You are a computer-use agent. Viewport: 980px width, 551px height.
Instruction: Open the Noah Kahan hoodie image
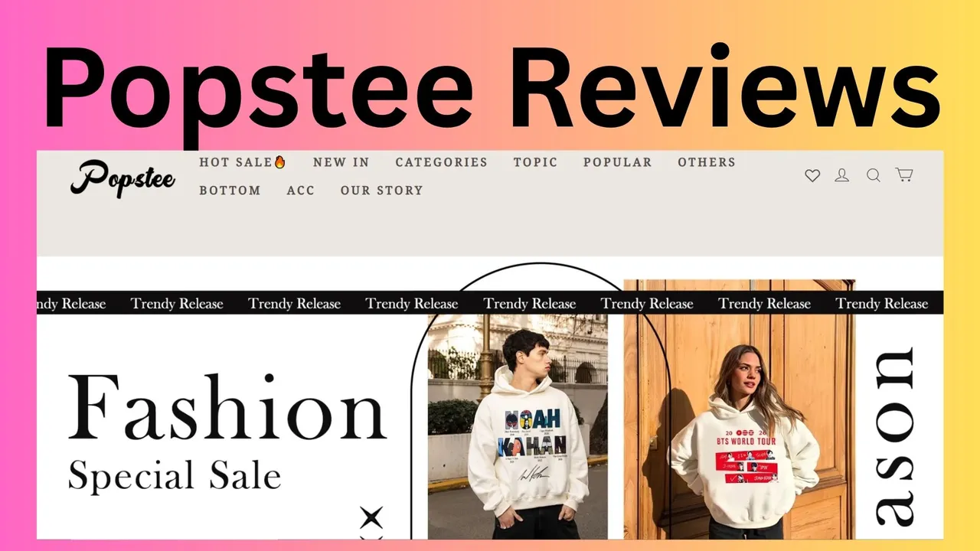(518, 426)
